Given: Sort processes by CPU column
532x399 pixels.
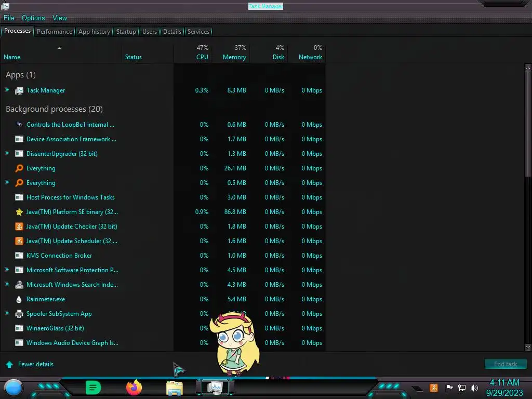Looking at the screenshot, I should click(x=193, y=53).
